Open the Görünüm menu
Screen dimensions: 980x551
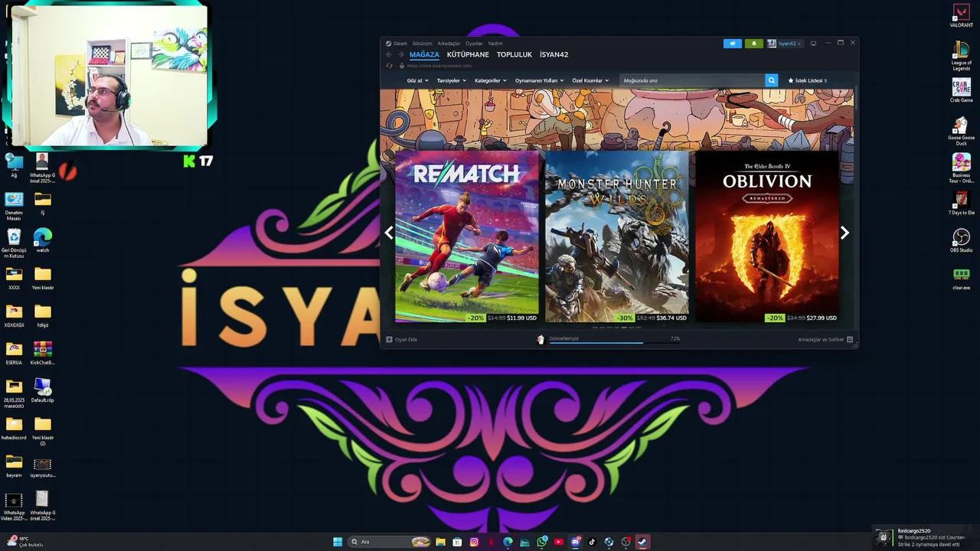(x=422, y=44)
